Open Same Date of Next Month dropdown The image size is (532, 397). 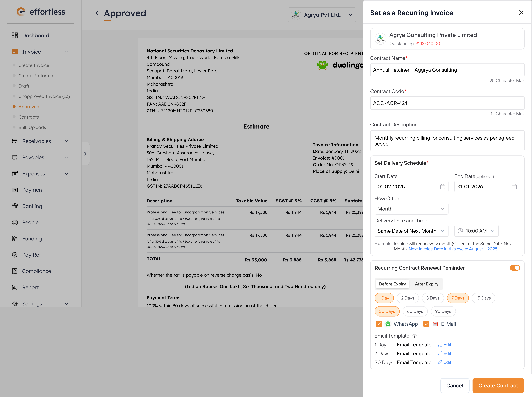(411, 231)
